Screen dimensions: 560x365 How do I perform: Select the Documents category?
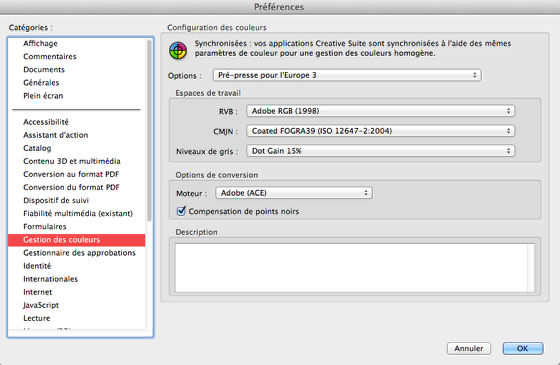tap(76, 70)
